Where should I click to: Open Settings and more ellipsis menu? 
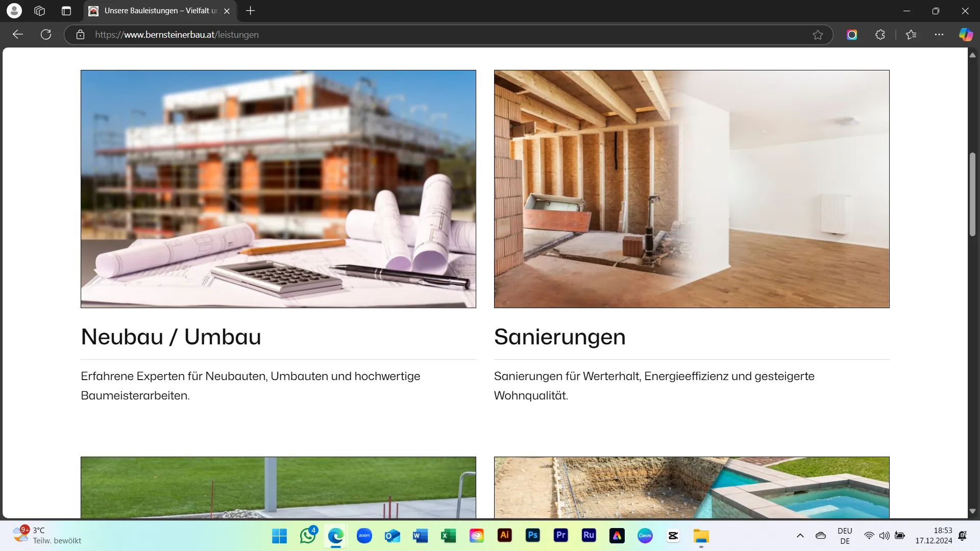939,35
